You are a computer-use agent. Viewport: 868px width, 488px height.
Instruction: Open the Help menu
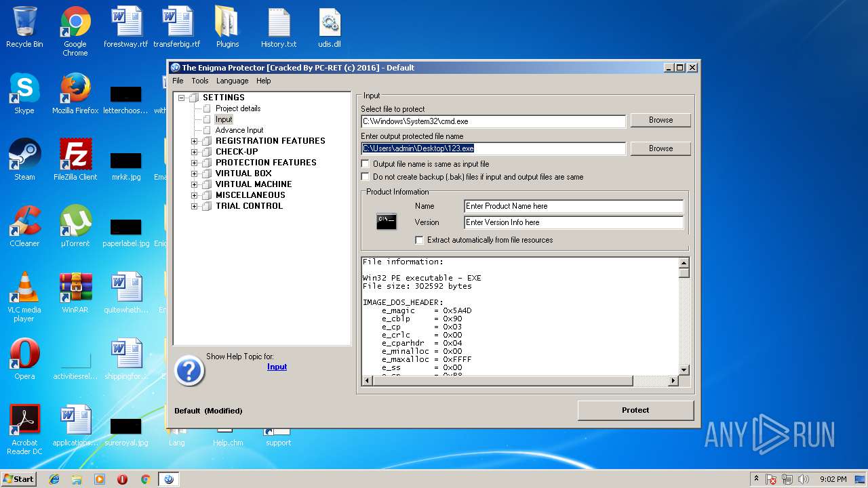coord(264,81)
